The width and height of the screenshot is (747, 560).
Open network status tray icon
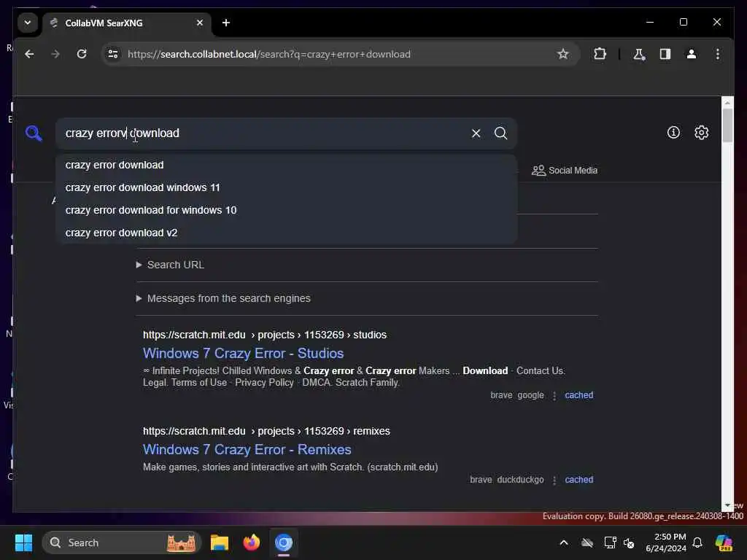611,542
